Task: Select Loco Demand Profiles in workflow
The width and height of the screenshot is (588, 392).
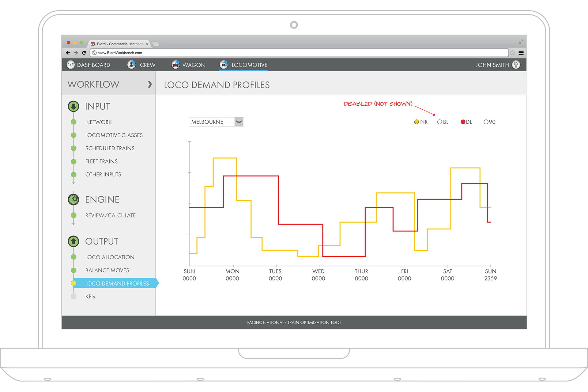Action: click(116, 283)
